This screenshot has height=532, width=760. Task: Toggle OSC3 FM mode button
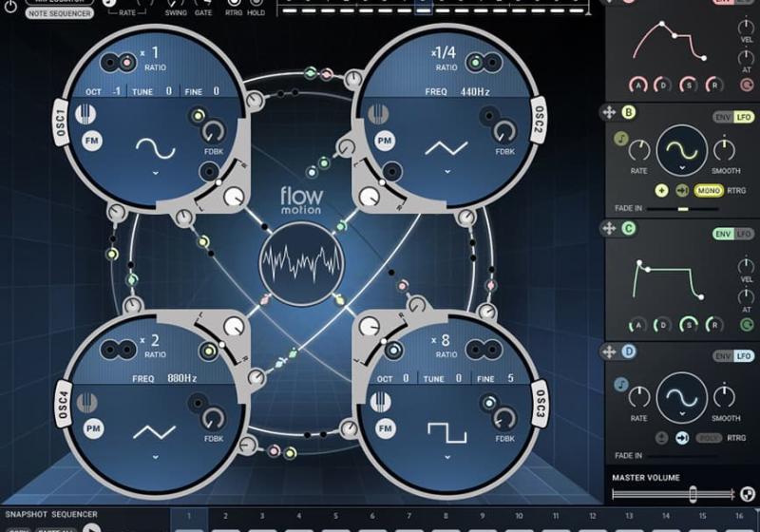coord(386,428)
